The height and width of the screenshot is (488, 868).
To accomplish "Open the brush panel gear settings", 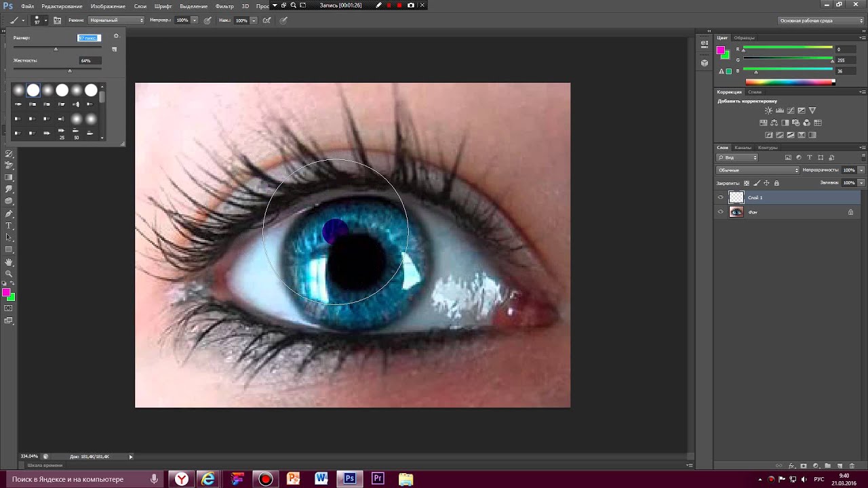I will pyautogui.click(x=116, y=37).
